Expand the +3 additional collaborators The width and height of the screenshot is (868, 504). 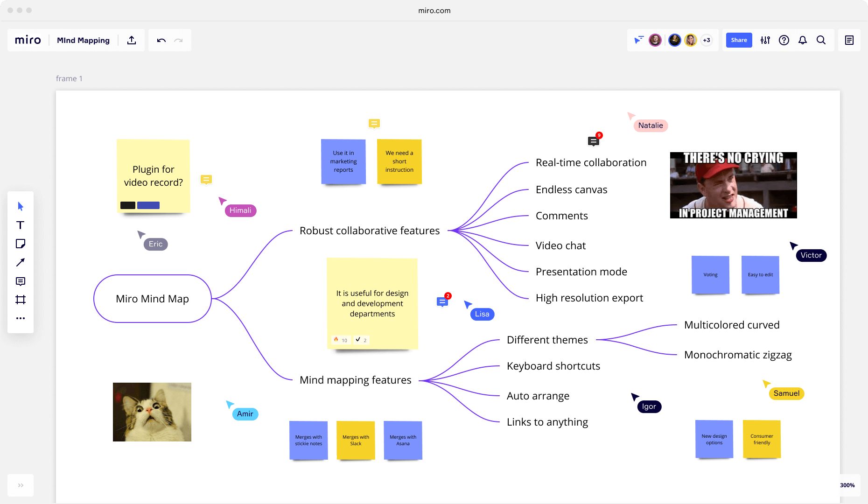[707, 40]
